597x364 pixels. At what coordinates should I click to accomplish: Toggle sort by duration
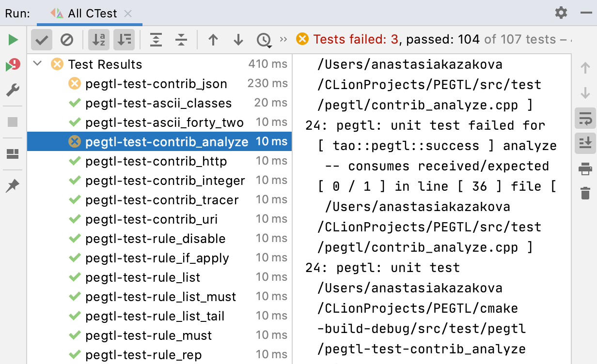coord(124,40)
